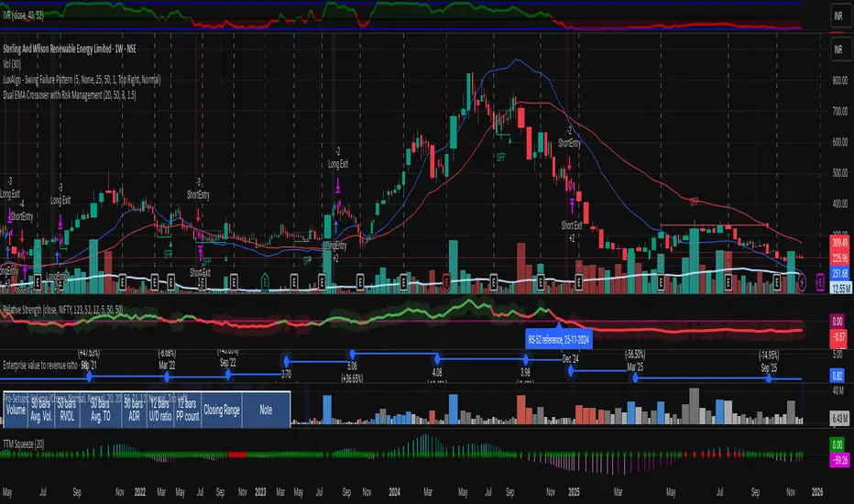
Task: Click the 225.96 price label
Action: pos(839,257)
